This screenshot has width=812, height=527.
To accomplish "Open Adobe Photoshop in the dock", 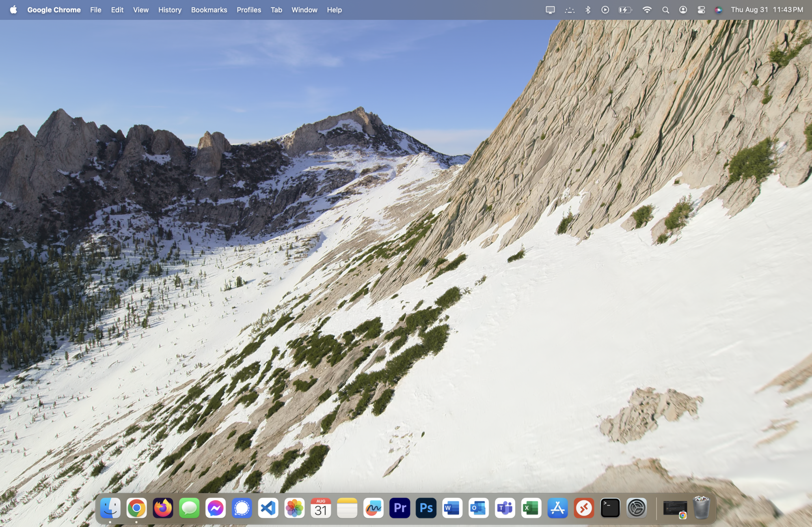I will click(426, 508).
